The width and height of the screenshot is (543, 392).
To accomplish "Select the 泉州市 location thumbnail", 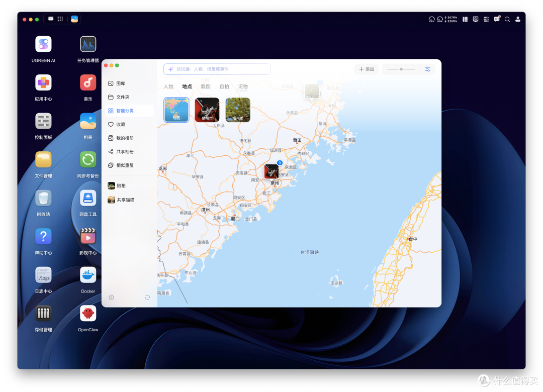I will (x=207, y=110).
